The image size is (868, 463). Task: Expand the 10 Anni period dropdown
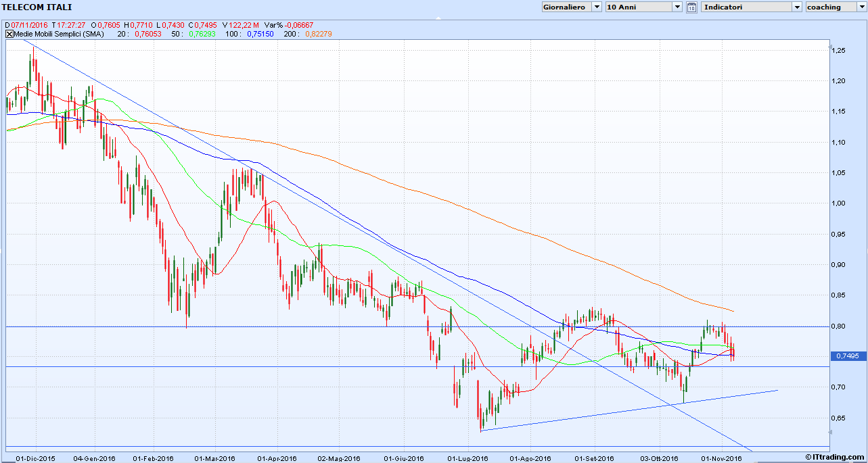coord(643,7)
